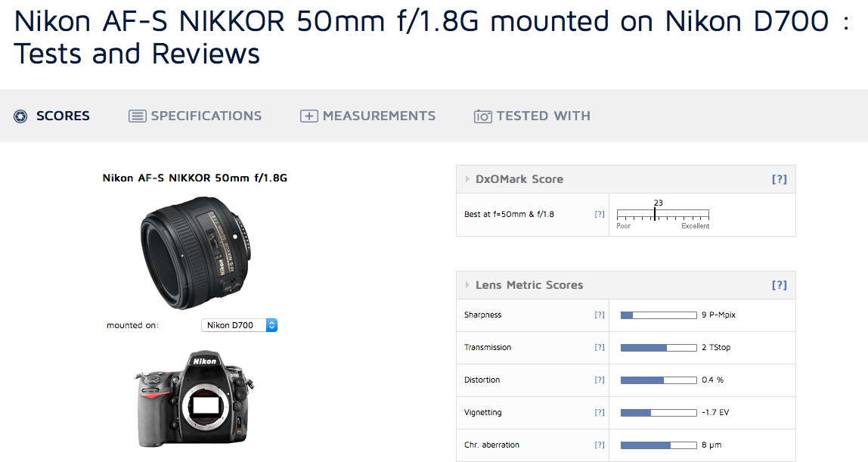Click the DxOMark score scale showing 23

tap(662, 214)
